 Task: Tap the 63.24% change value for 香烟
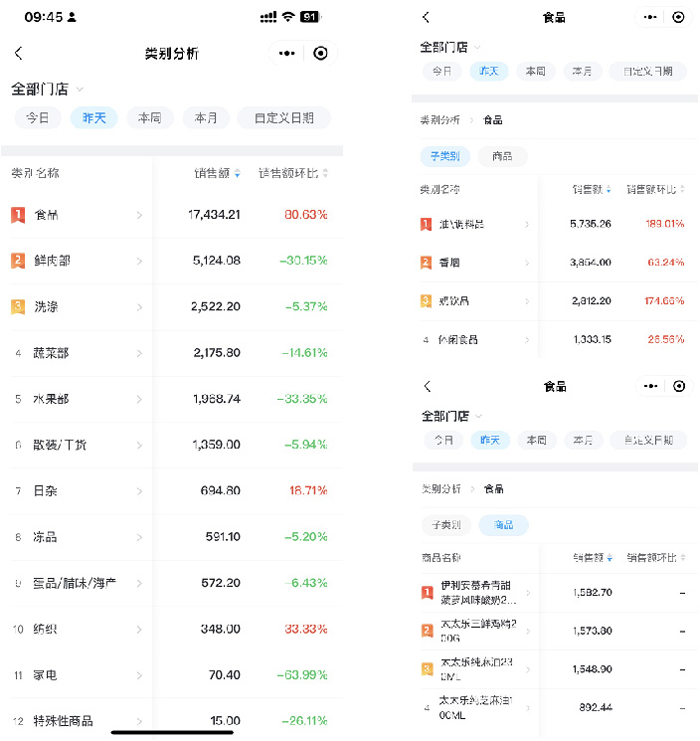(x=665, y=263)
